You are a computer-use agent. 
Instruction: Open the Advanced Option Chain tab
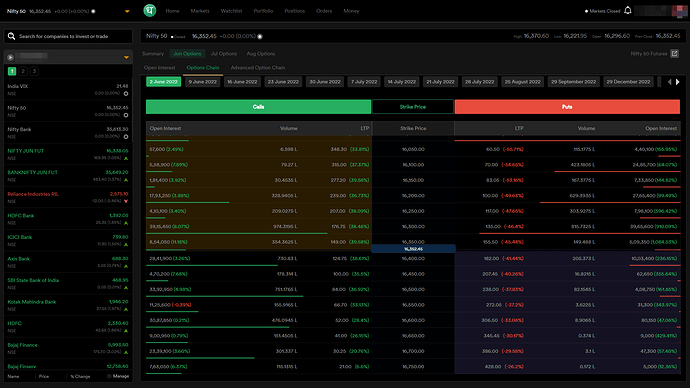pyautogui.click(x=258, y=68)
